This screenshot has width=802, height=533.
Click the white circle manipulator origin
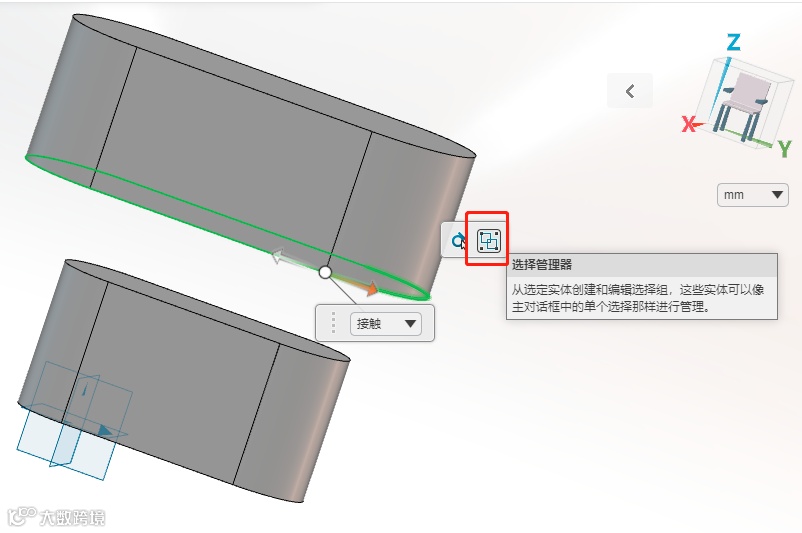[325, 272]
